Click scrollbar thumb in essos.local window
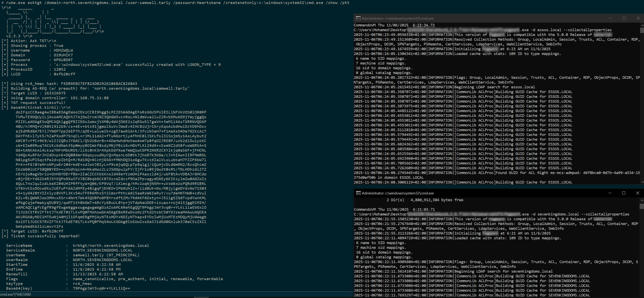The height and width of the screenshot is (298, 644). coord(642,30)
